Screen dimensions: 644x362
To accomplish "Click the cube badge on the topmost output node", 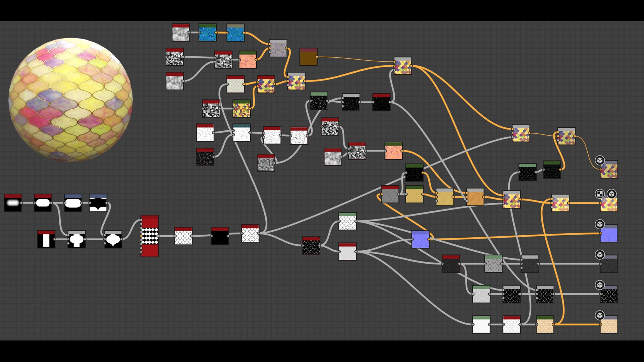I will point(600,160).
